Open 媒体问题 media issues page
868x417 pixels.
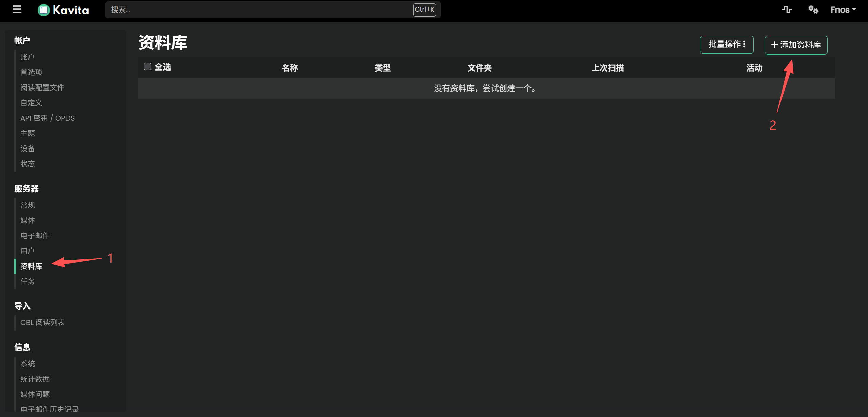tap(35, 394)
